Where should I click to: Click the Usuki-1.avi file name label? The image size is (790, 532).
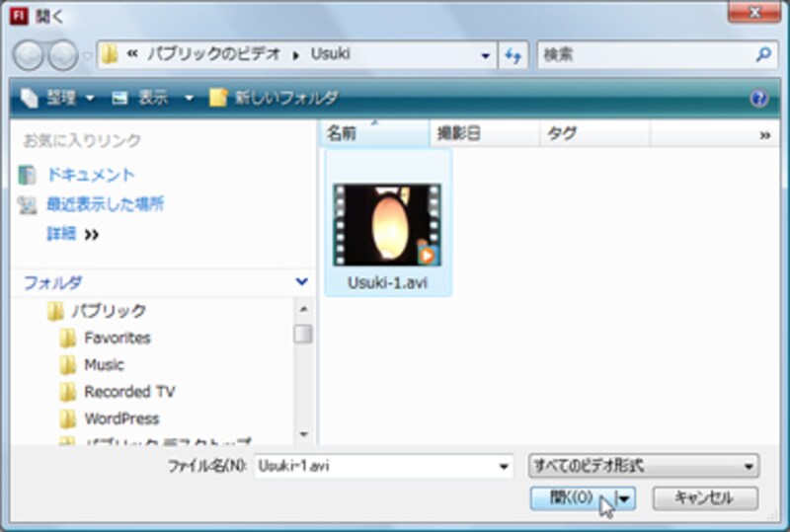coord(387,282)
